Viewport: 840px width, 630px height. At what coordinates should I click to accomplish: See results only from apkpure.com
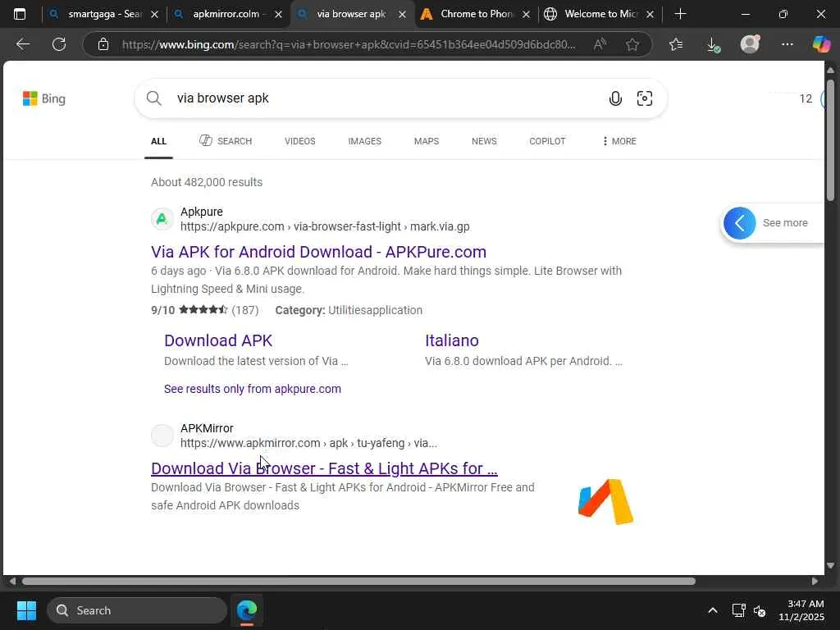(x=253, y=389)
